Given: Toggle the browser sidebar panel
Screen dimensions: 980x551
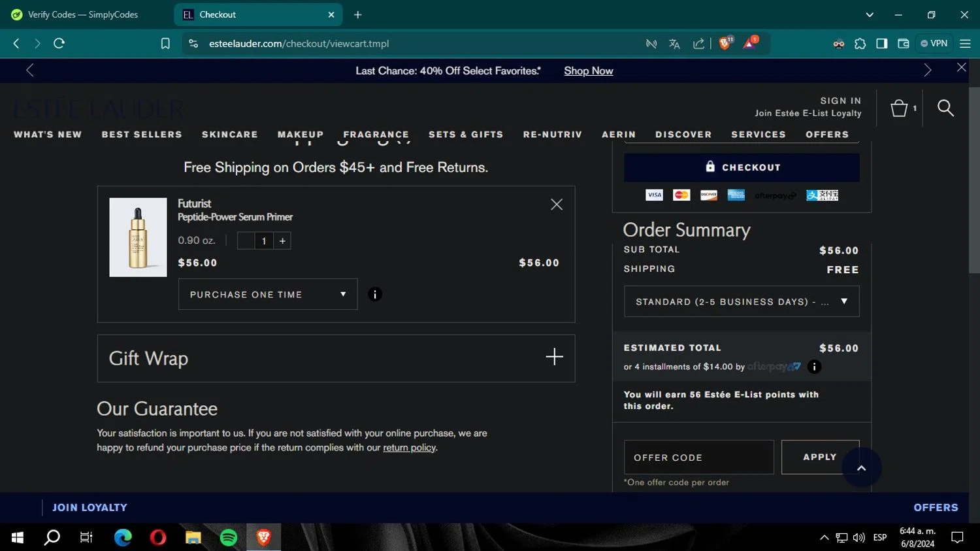Looking at the screenshot, I should 881,43.
